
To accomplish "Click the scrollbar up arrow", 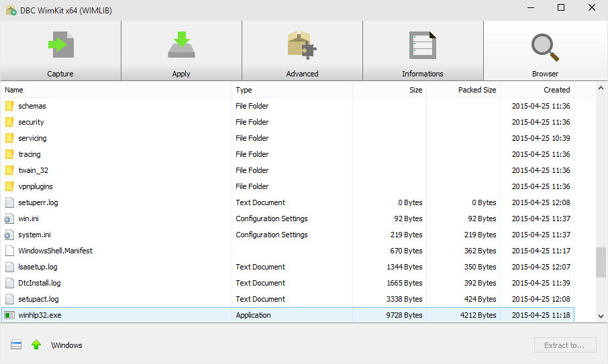I will 601,88.
